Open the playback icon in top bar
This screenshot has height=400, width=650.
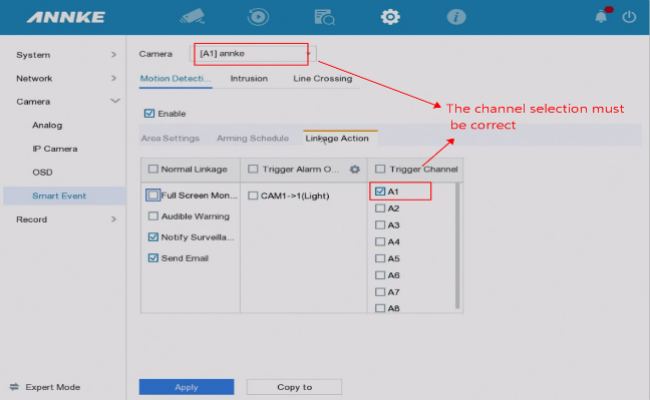coord(259,17)
